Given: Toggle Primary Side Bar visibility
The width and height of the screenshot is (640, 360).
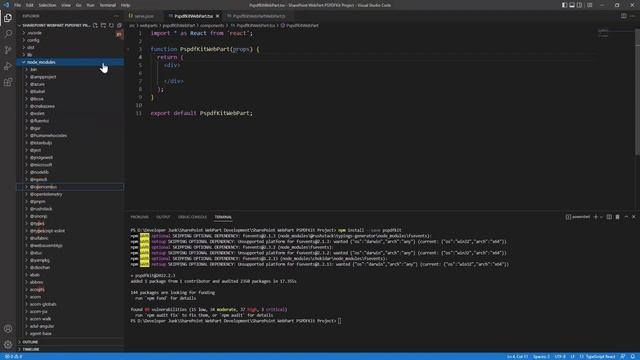Looking at the screenshot, I should click(564, 5).
